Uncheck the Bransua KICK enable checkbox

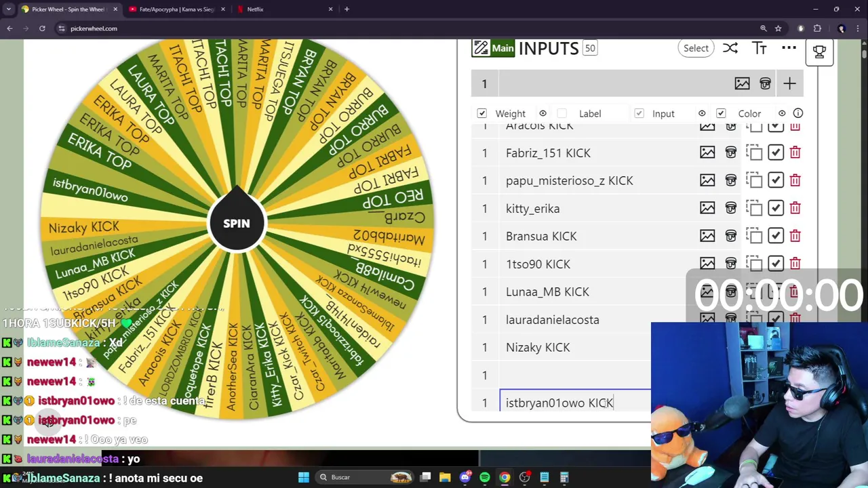click(x=776, y=236)
